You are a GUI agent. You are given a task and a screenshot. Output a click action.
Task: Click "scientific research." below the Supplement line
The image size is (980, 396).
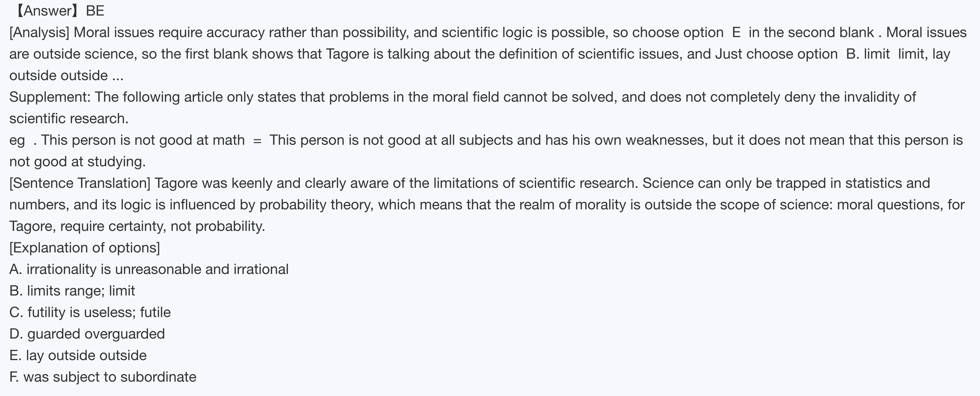click(x=69, y=119)
